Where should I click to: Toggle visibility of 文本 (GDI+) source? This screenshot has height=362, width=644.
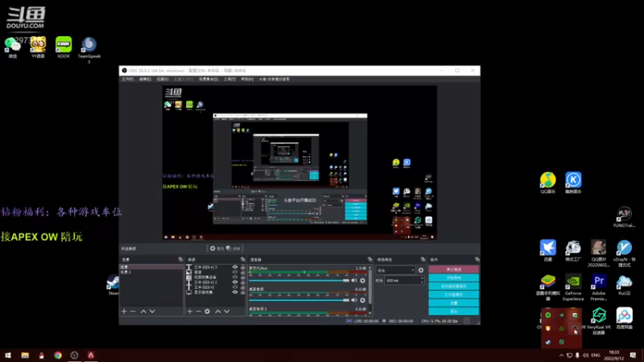pos(235,287)
